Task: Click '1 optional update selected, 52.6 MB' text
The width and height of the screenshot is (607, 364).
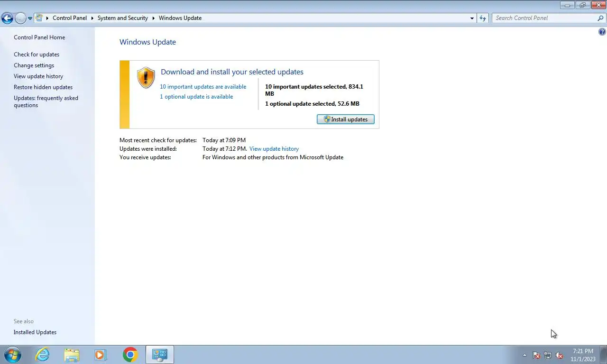Action: tap(312, 104)
